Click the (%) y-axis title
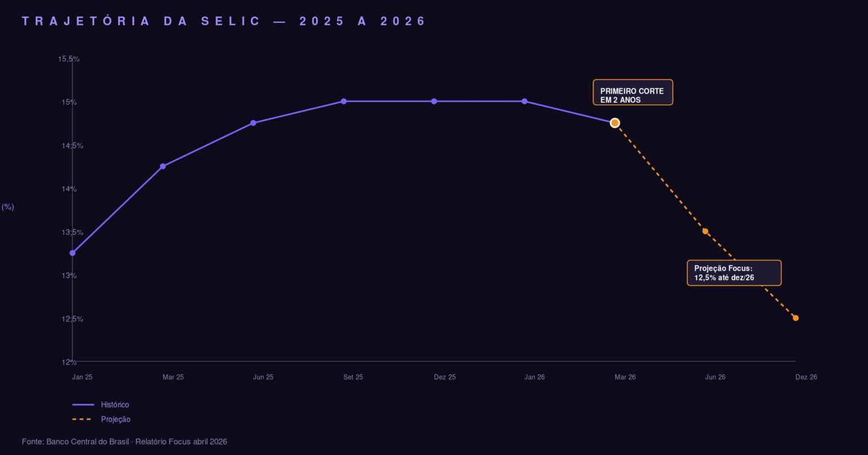This screenshot has height=455, width=868. click(8, 207)
